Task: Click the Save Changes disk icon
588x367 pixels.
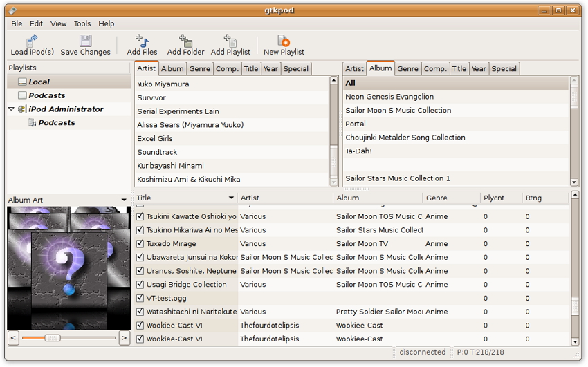Action: pos(85,41)
